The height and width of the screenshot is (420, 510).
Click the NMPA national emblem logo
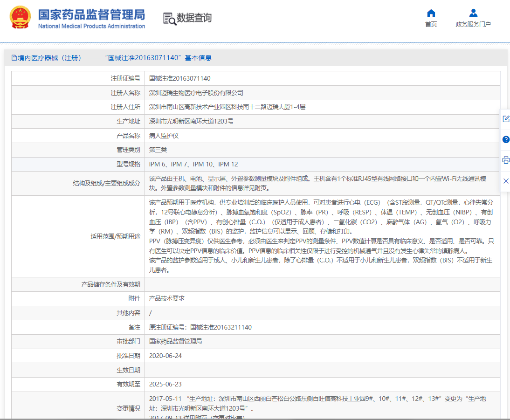coord(20,17)
